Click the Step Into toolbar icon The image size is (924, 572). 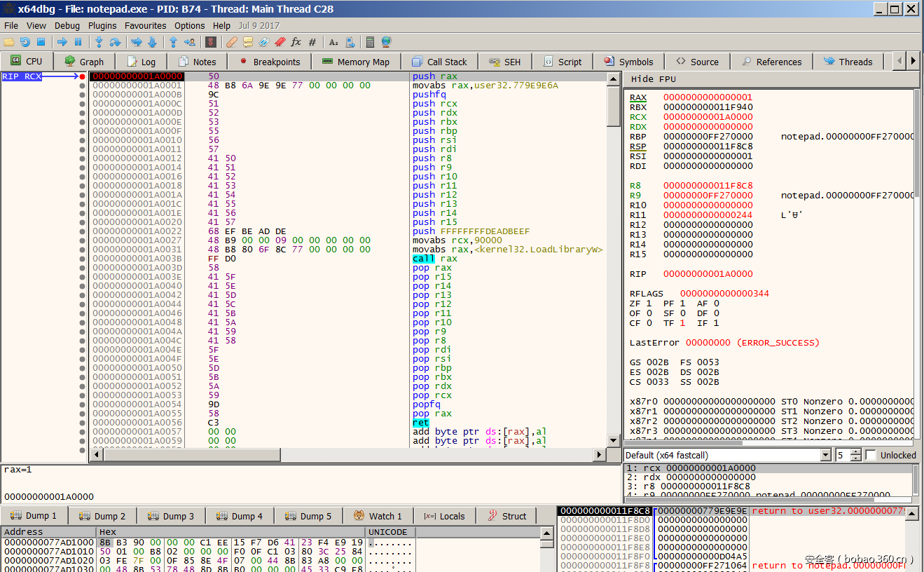[99, 42]
